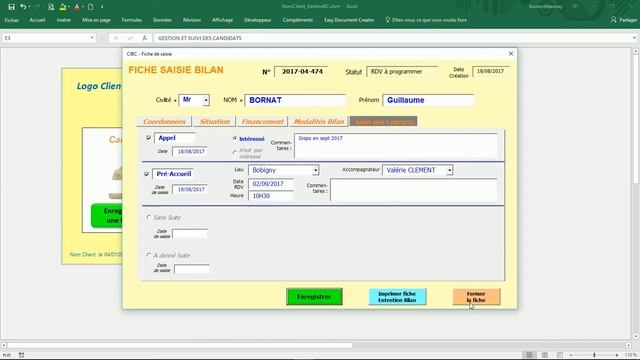Click the Save icon in quick access toolbar

click(11, 7)
